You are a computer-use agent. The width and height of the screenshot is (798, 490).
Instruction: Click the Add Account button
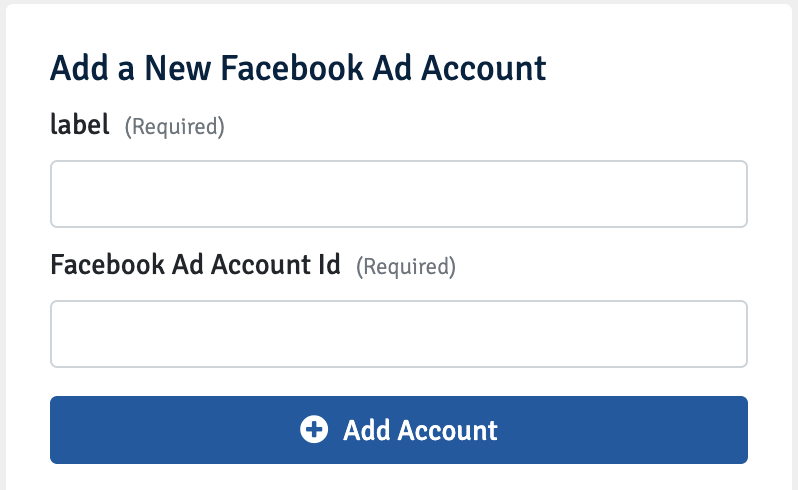pos(398,430)
